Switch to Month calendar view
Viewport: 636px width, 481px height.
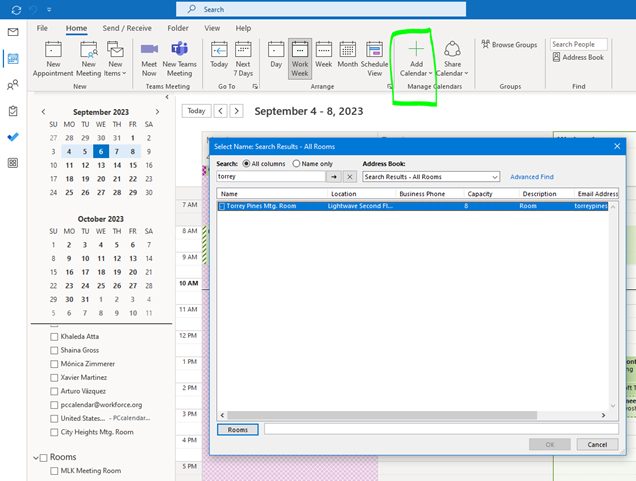tap(347, 50)
